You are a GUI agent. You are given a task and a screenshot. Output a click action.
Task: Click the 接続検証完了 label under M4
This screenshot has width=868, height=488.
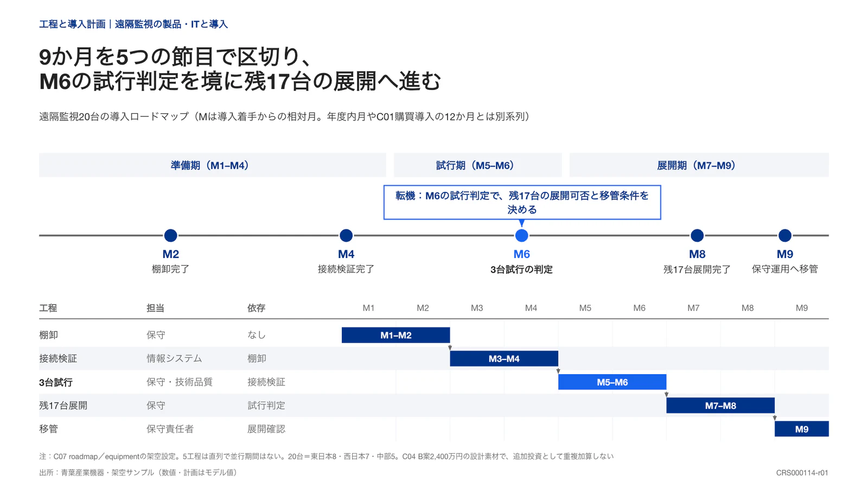(346, 269)
